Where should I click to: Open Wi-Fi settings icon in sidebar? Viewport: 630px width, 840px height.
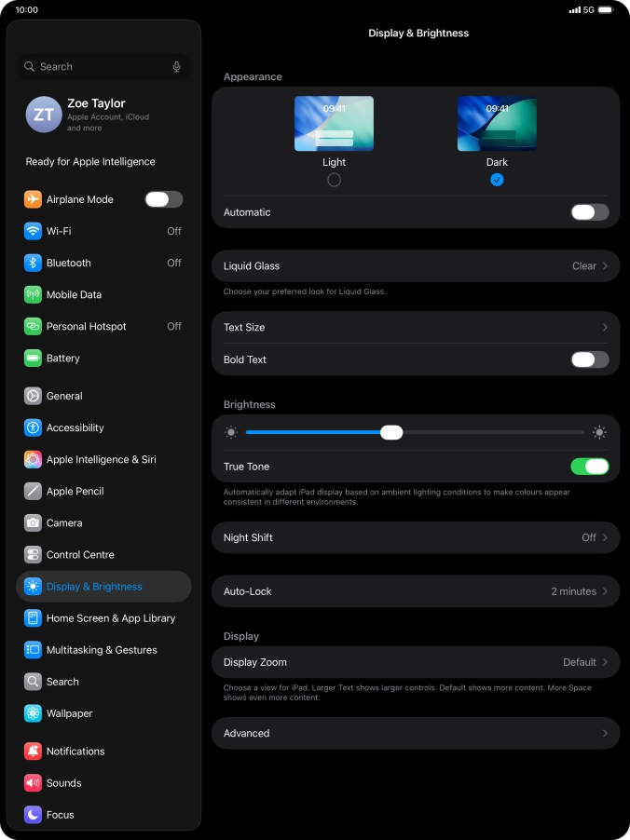(x=34, y=231)
